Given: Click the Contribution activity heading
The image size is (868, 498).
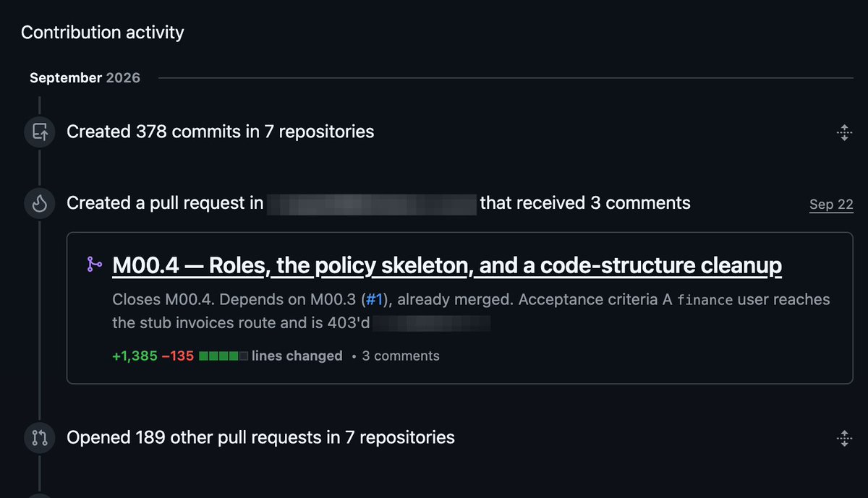Looking at the screenshot, I should pos(103,33).
